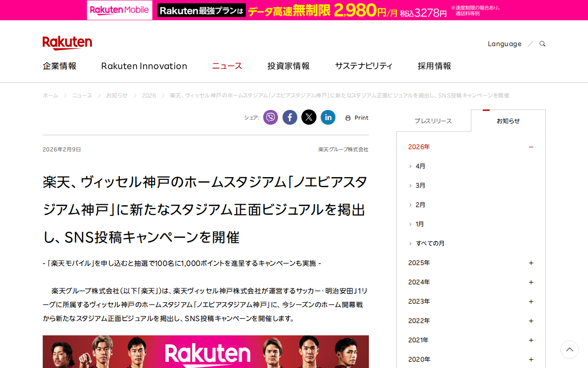Expand the 2024年 archive
This screenshot has height=368, width=588.
click(x=531, y=282)
